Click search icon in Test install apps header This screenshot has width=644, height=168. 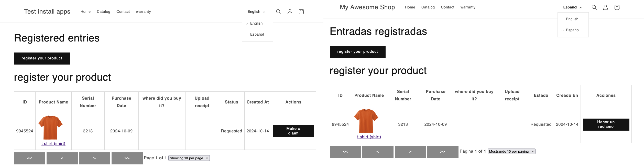click(x=278, y=12)
